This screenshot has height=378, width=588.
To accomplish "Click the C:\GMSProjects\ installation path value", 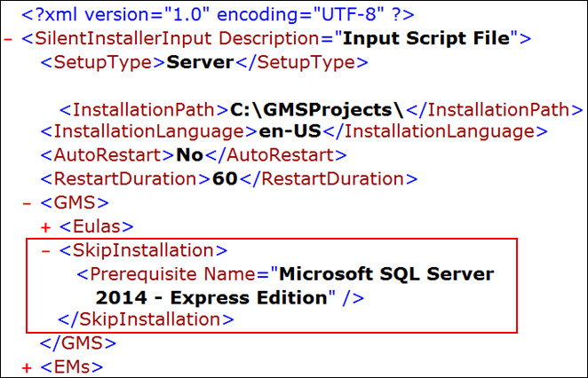I will coord(317,110).
